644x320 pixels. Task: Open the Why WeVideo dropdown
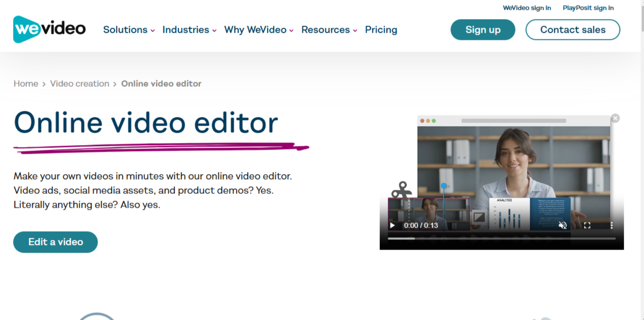(x=259, y=30)
